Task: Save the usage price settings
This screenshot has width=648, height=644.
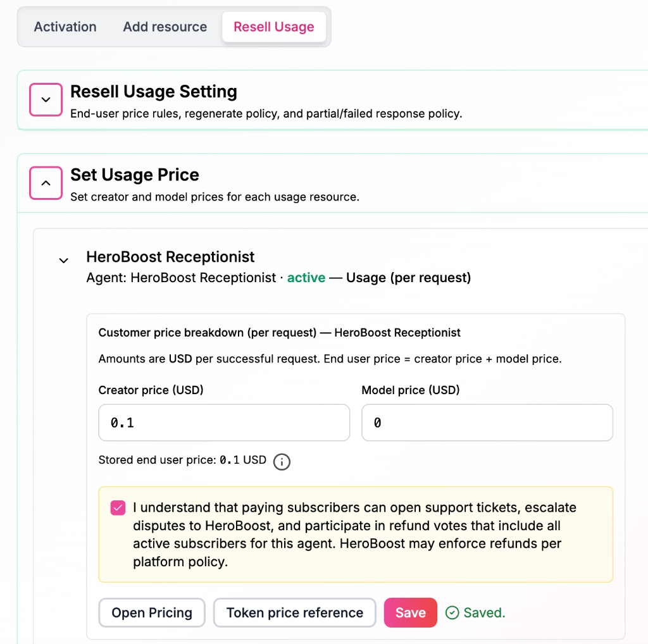Action: click(x=410, y=612)
